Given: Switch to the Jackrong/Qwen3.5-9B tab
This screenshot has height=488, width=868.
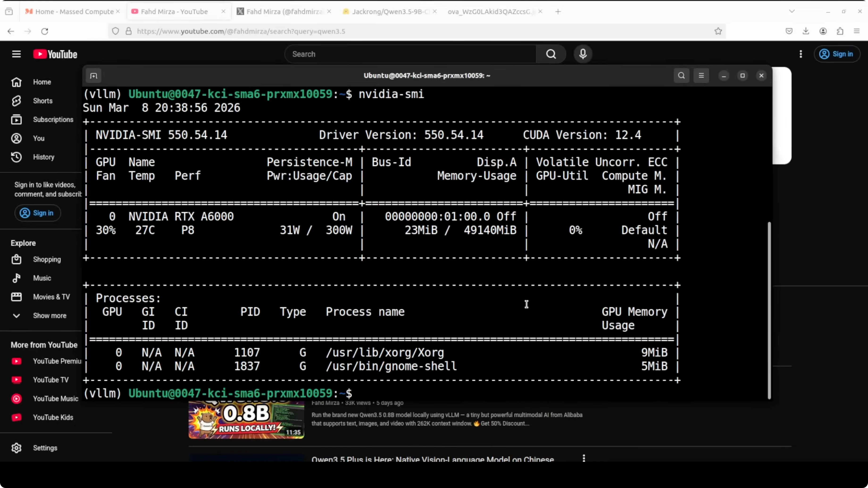Looking at the screenshot, I should click(x=389, y=12).
